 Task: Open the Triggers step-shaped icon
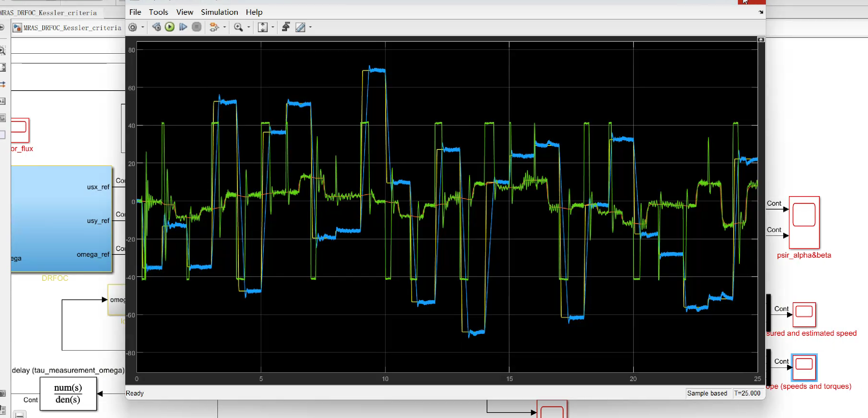(286, 27)
